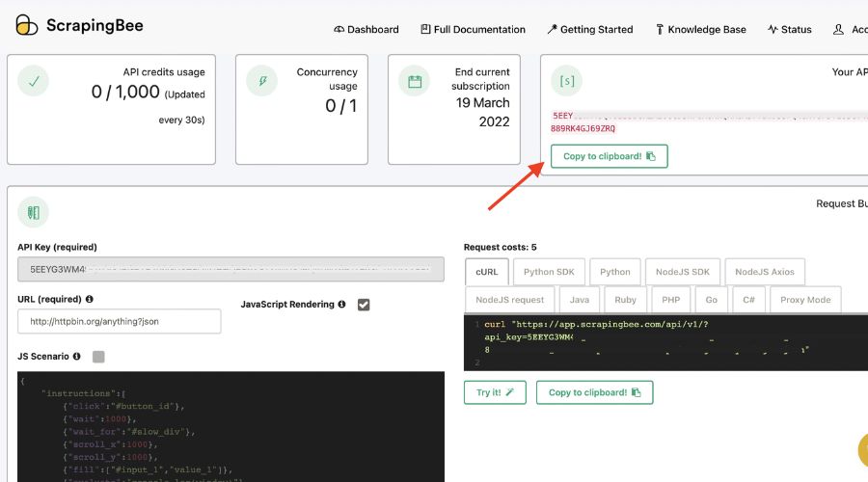Click the user account icon
Viewport: 868px width, 482px height.
pos(838,29)
